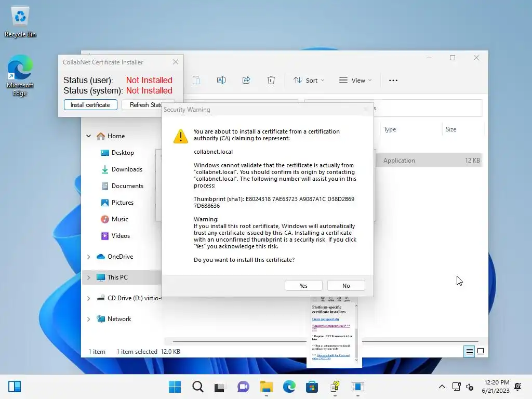Open the Sort dropdown in File Explorer
Image resolution: width=532 pixels, height=399 pixels.
[x=309, y=81]
